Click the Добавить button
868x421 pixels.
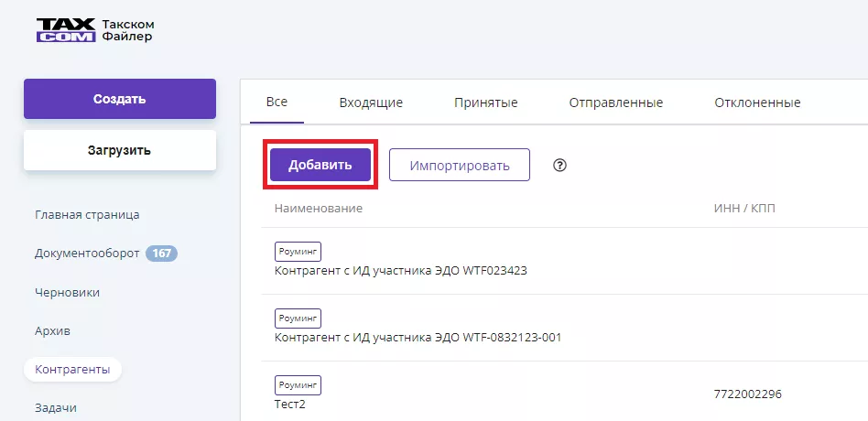coord(320,166)
